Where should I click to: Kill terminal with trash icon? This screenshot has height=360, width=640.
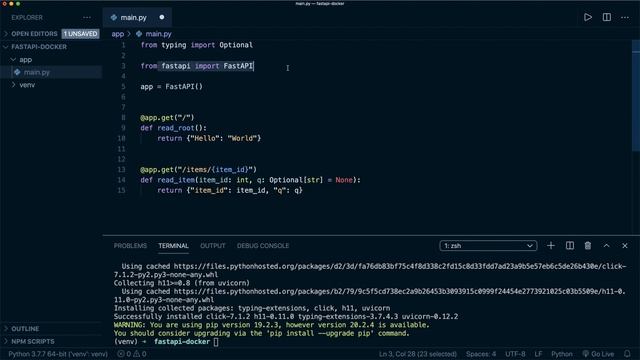(588, 246)
